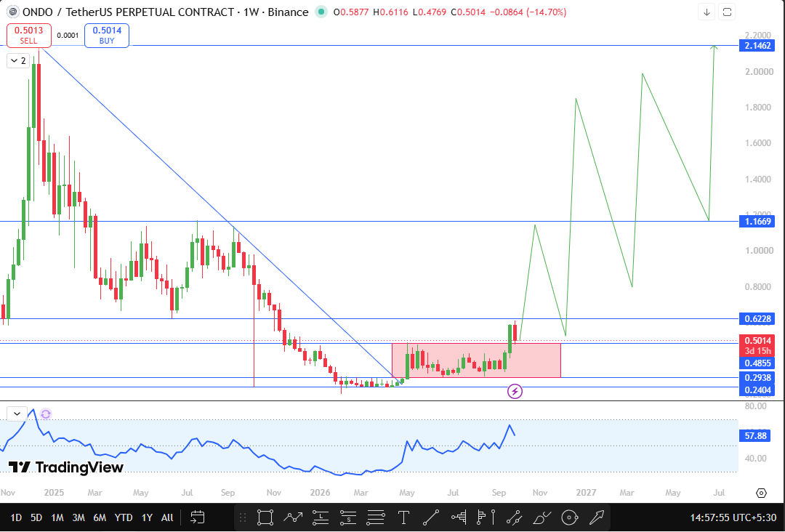Click the green market status dot

(x=321, y=12)
